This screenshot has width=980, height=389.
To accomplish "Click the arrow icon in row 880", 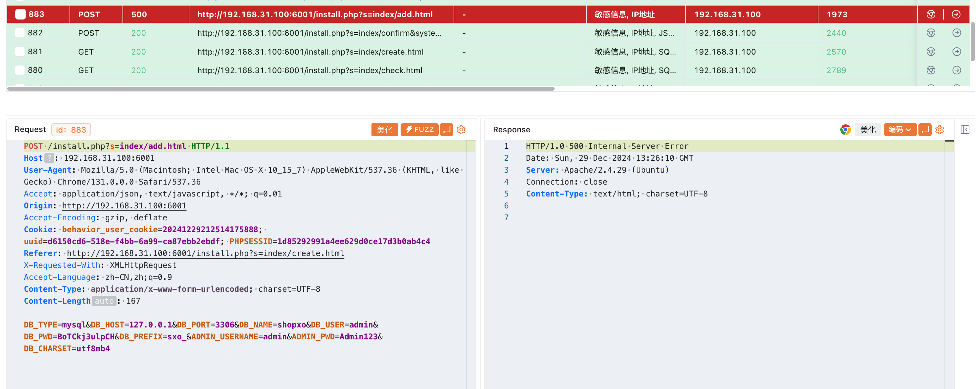I will click(956, 70).
